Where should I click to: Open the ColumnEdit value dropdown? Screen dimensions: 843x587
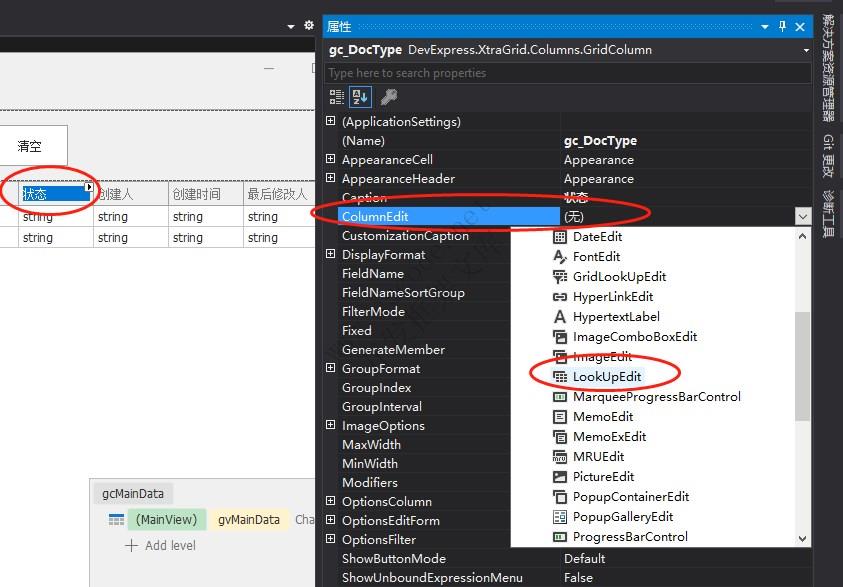[803, 215]
